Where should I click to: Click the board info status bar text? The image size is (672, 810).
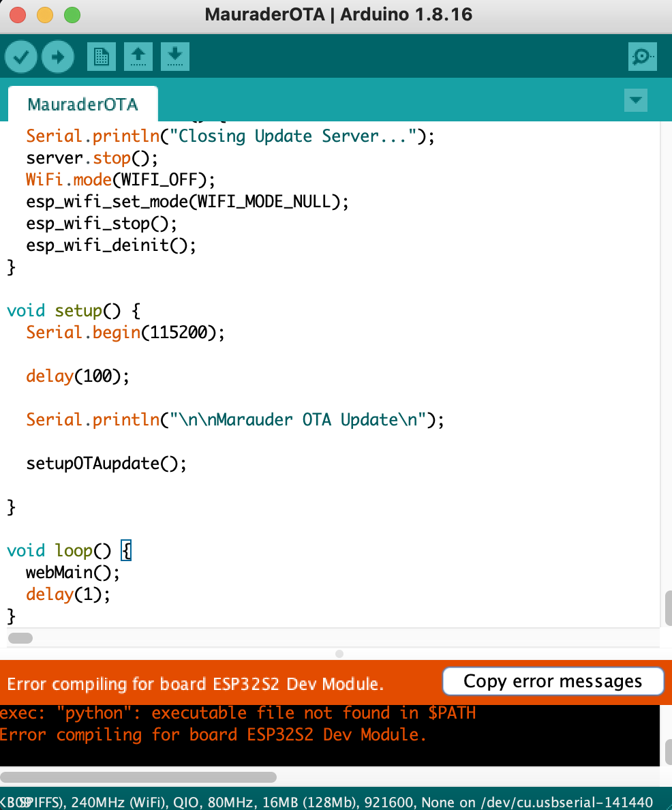pyautogui.click(x=326, y=802)
